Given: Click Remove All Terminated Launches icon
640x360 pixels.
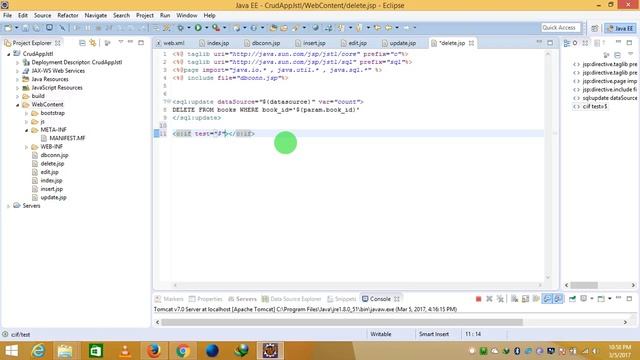Looking at the screenshot, I should [500, 299].
